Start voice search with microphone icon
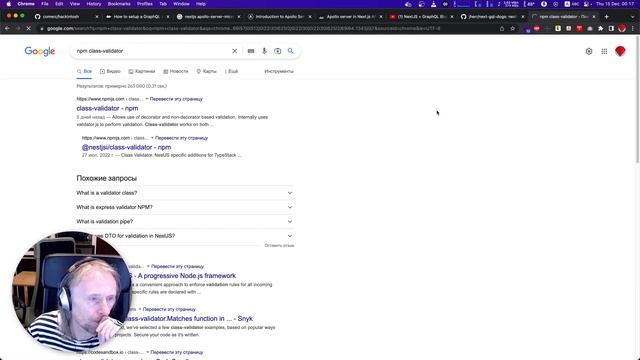The height and width of the screenshot is (360, 640). point(264,51)
